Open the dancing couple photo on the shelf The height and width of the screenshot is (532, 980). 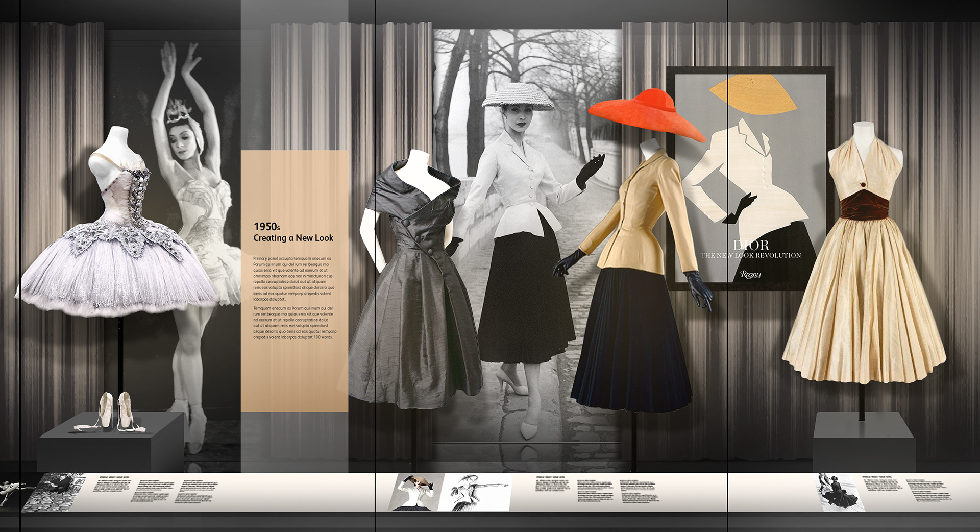point(840,492)
